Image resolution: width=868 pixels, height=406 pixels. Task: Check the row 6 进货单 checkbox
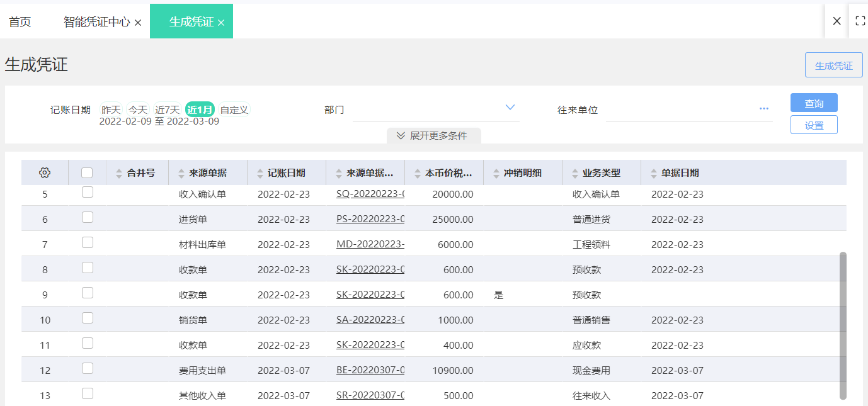[88, 217]
